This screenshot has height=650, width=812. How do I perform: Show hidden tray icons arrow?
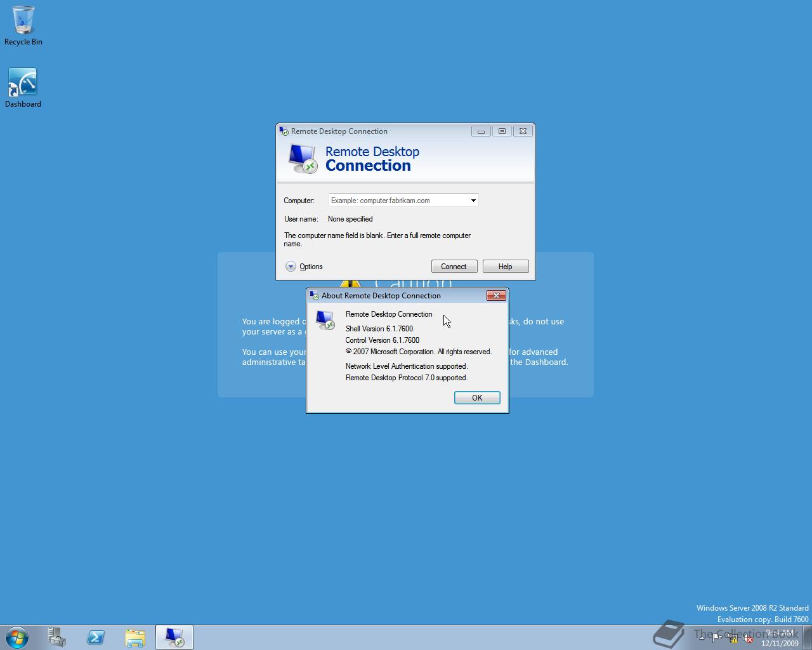[702, 638]
